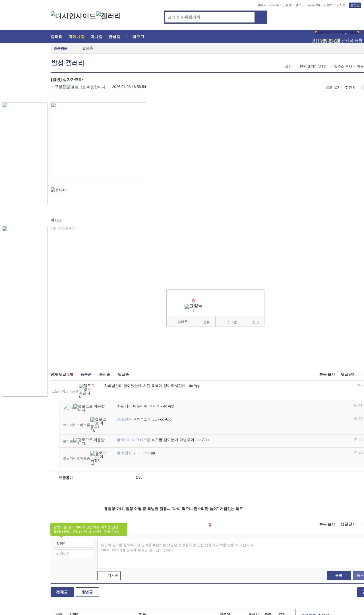Focus the 갤러리 & 통합검색 search field
364x615 pixels.
[210, 17]
